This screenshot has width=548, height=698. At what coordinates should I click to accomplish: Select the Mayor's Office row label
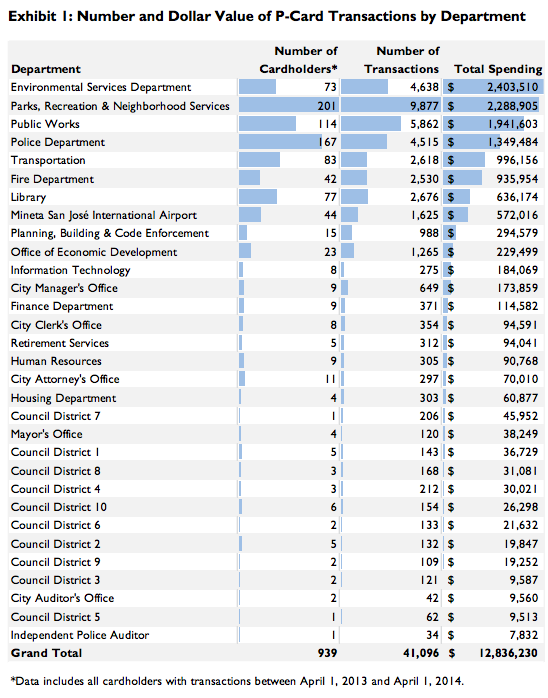47,434
